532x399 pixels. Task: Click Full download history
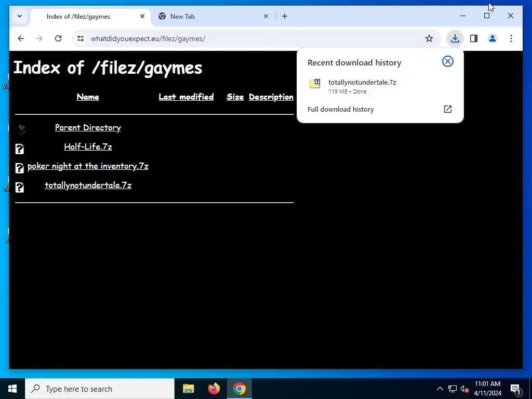(341, 109)
